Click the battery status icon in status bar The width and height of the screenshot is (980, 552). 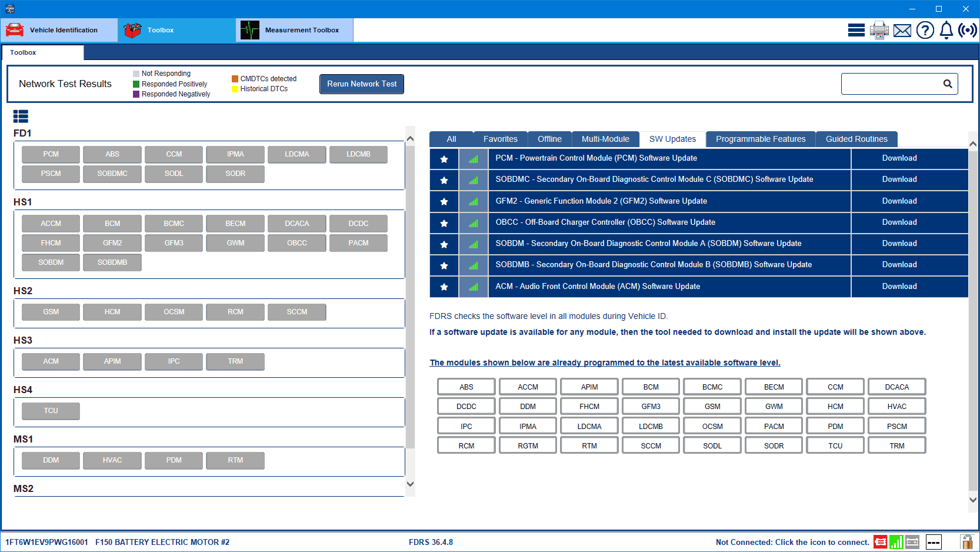[912, 542]
